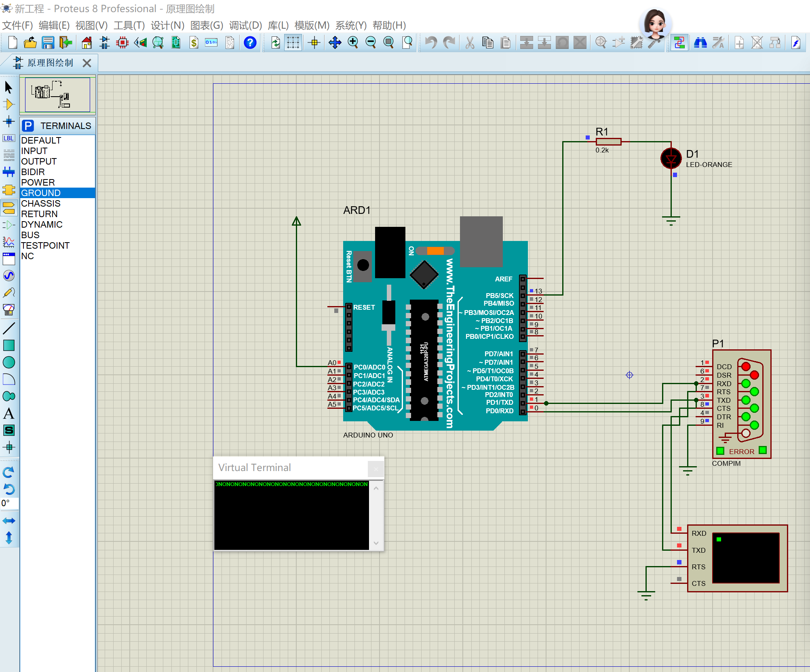Click the Toggle Grid toolbar icon
The image size is (810, 672).
[293, 42]
